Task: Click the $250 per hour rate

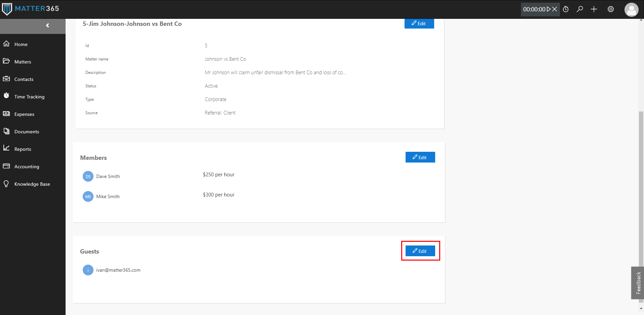Action: click(x=219, y=175)
